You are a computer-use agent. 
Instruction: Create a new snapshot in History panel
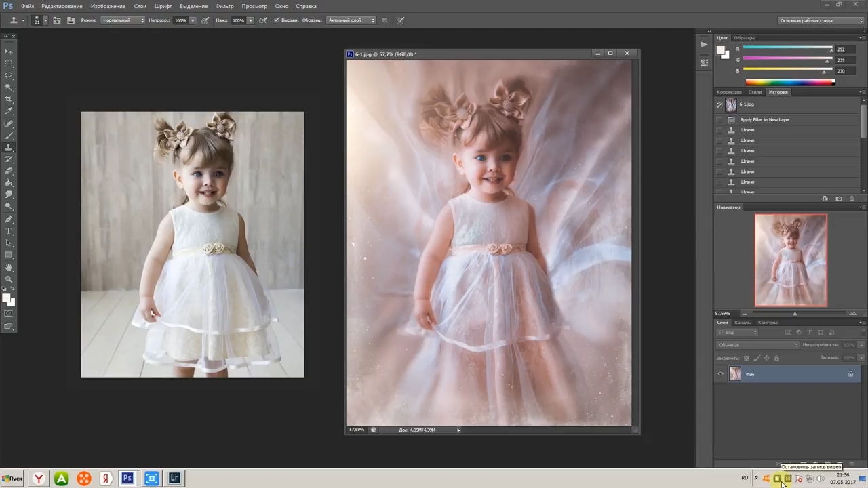pos(839,199)
